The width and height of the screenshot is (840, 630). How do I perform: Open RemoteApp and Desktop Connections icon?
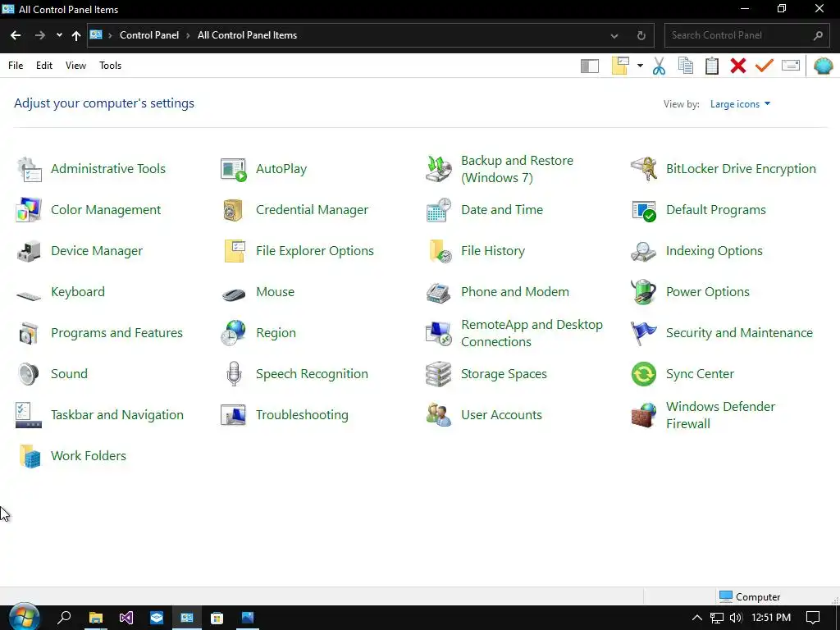coord(439,333)
